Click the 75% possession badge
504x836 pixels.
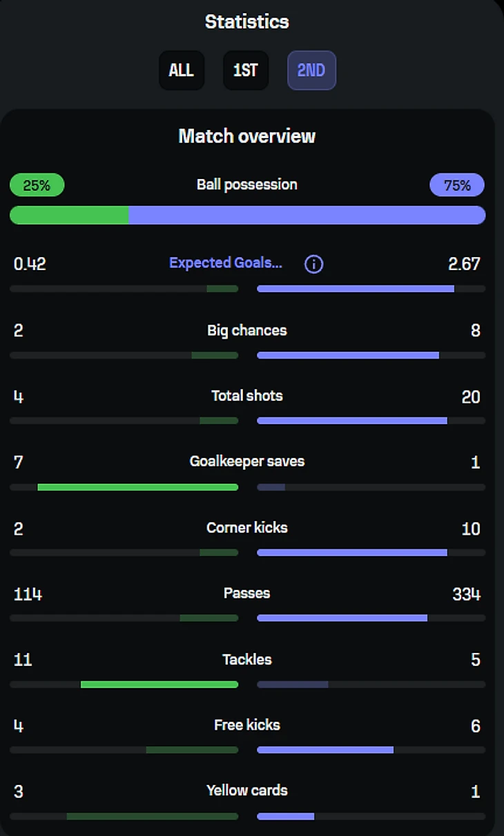(457, 185)
